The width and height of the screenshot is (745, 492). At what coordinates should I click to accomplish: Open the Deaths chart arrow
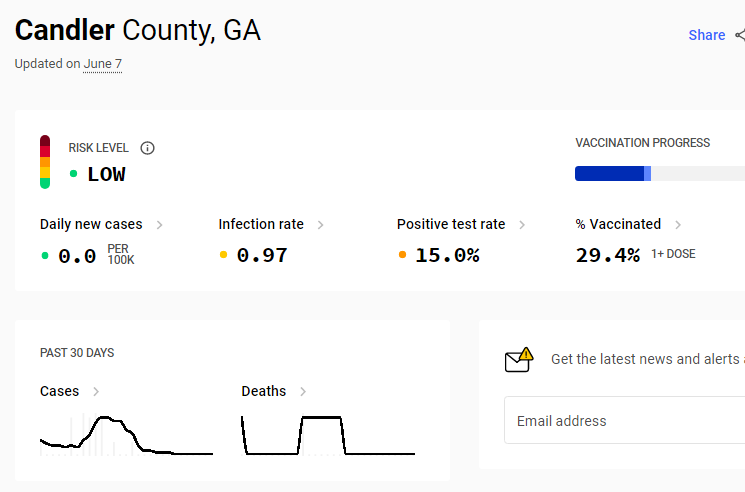tap(303, 391)
